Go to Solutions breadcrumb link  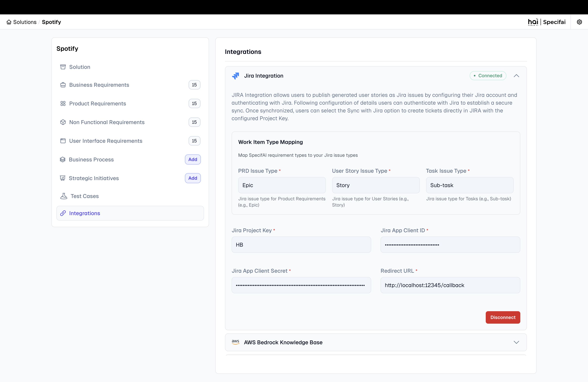pos(25,22)
